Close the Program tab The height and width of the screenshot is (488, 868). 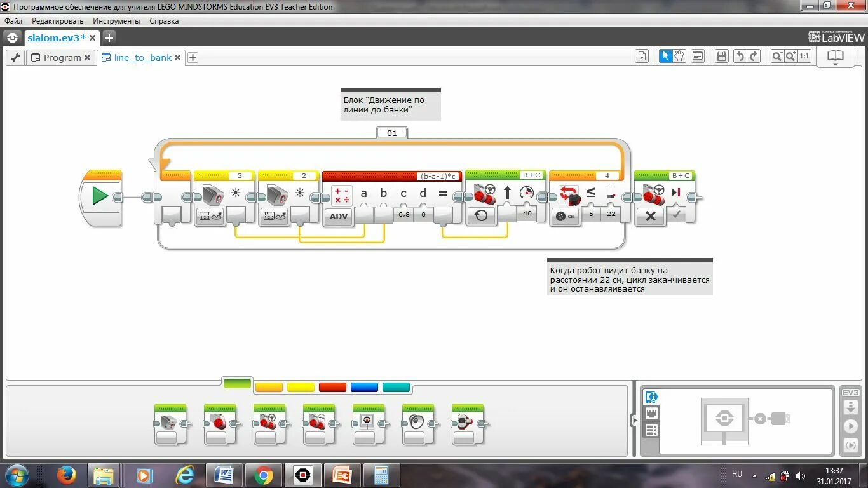coord(88,58)
